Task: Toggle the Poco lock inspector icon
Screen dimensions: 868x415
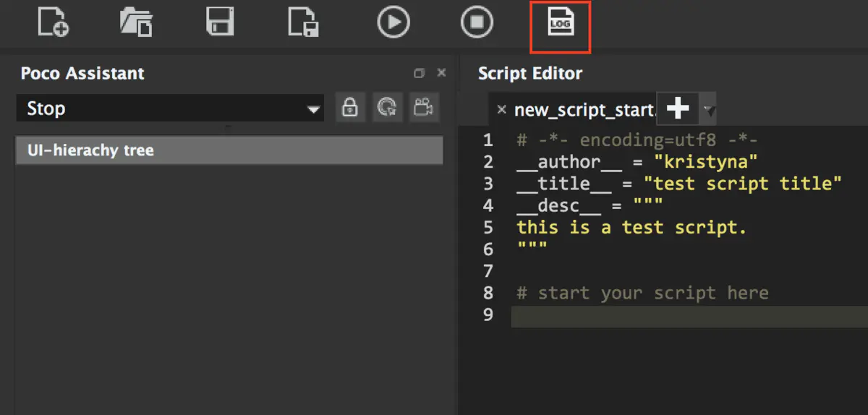Action: tap(350, 108)
